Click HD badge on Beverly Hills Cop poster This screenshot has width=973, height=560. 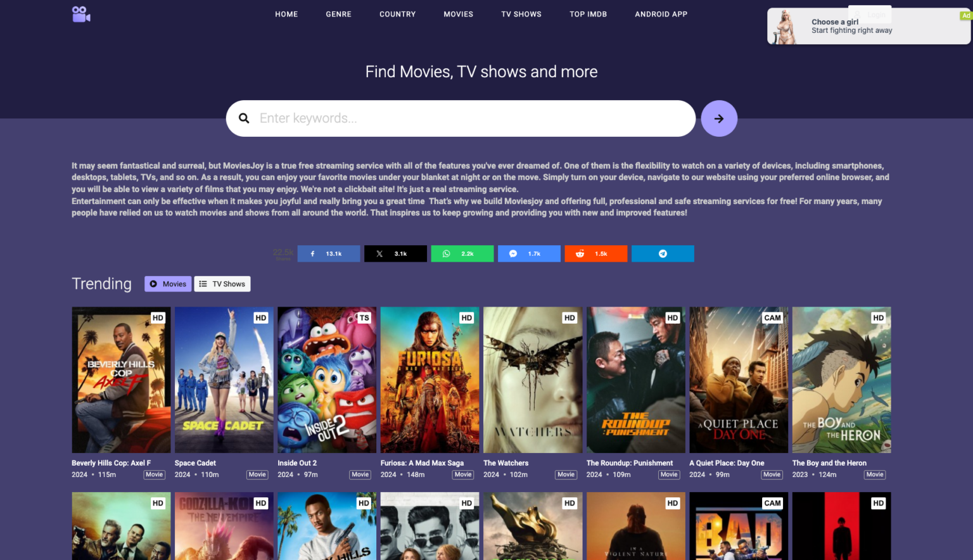tap(158, 318)
